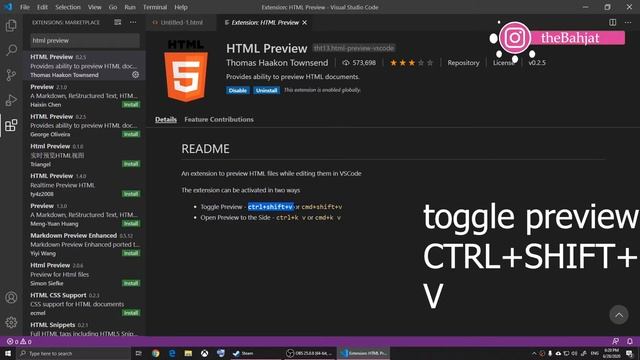
Task: Switch to Steam in taskbar
Action: (x=255, y=353)
